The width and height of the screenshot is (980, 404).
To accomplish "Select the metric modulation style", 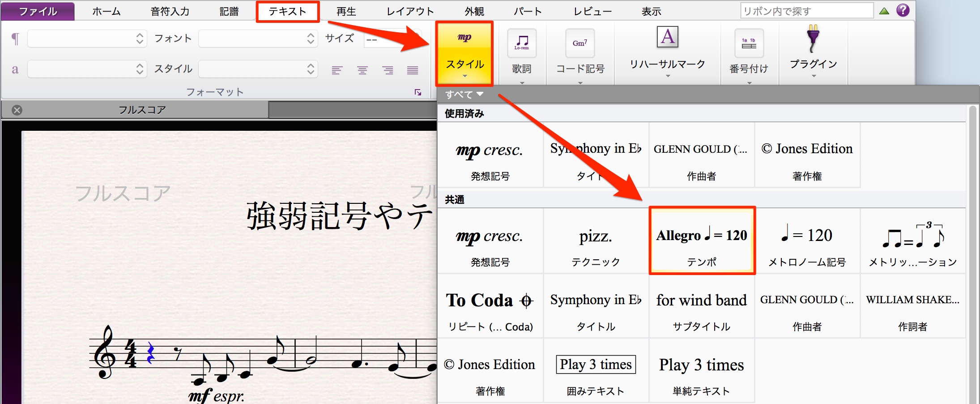I will (x=912, y=241).
